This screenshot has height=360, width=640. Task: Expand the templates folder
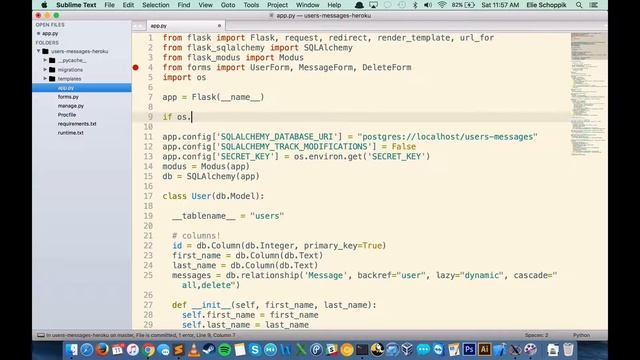[45, 78]
